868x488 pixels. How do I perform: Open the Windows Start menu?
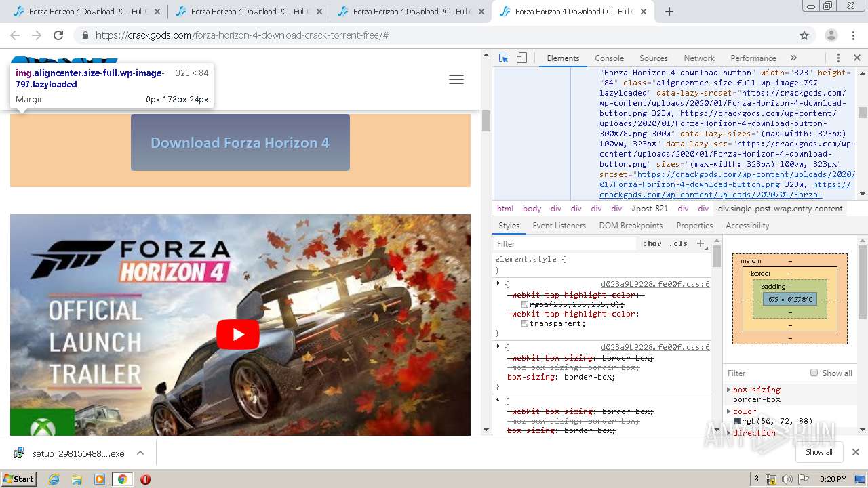tap(18, 479)
